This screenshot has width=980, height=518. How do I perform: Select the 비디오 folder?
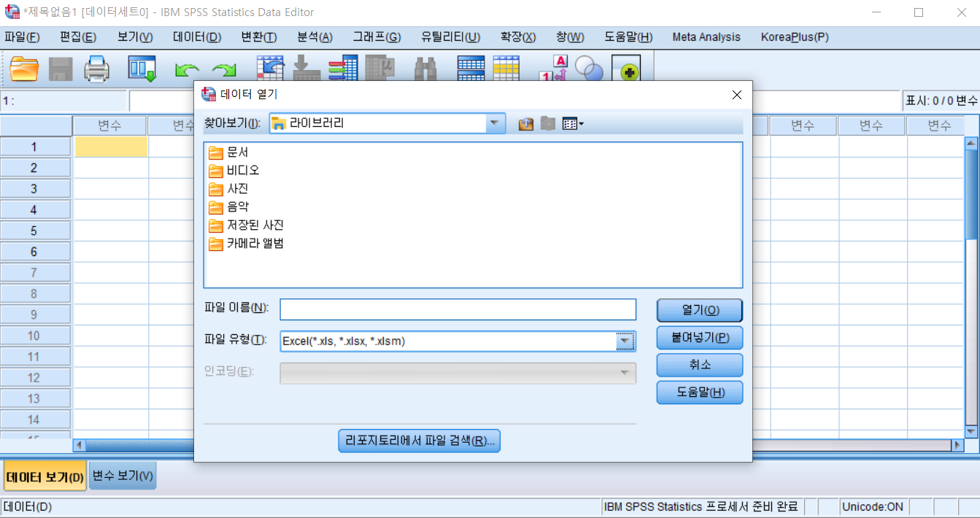pyautogui.click(x=234, y=171)
